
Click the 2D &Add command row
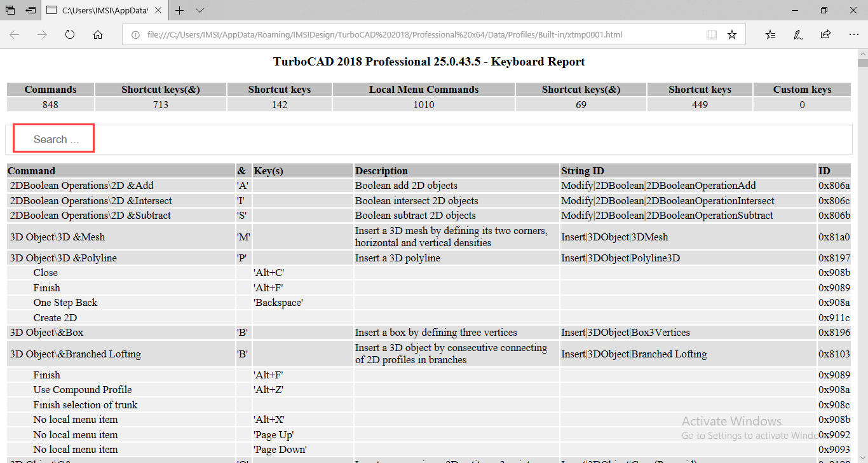click(429, 186)
